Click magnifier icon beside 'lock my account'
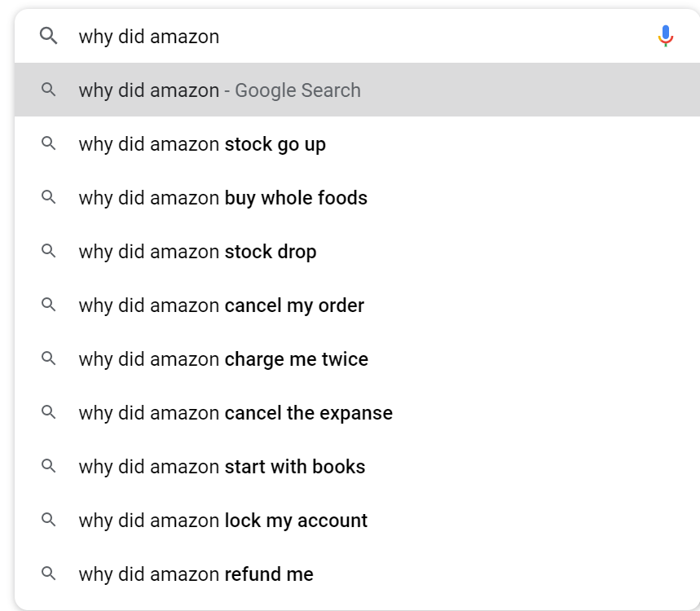This screenshot has height=611, width=700. point(48,520)
